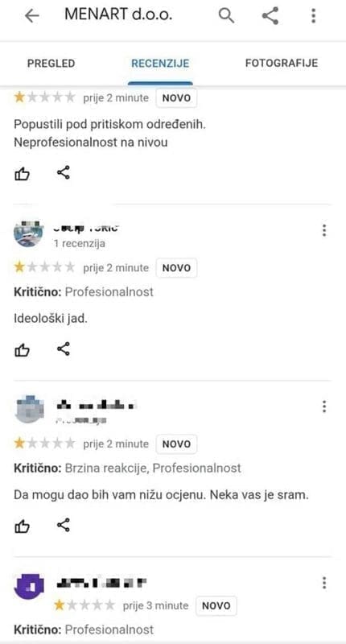The width and height of the screenshot is (346, 644).
Task: Switch to the PREGLED tab
Action: (51, 64)
